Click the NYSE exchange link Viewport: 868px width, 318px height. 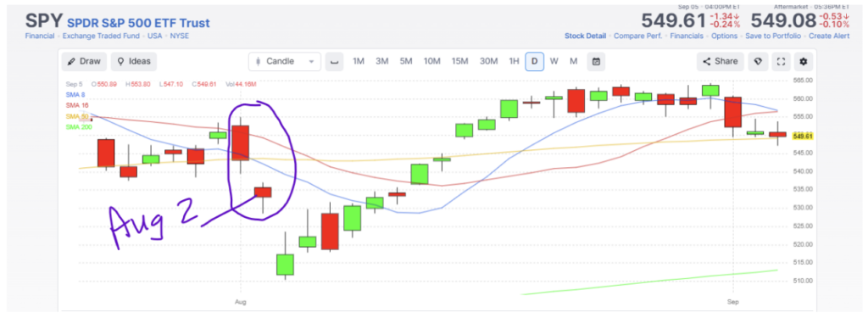coord(180,36)
